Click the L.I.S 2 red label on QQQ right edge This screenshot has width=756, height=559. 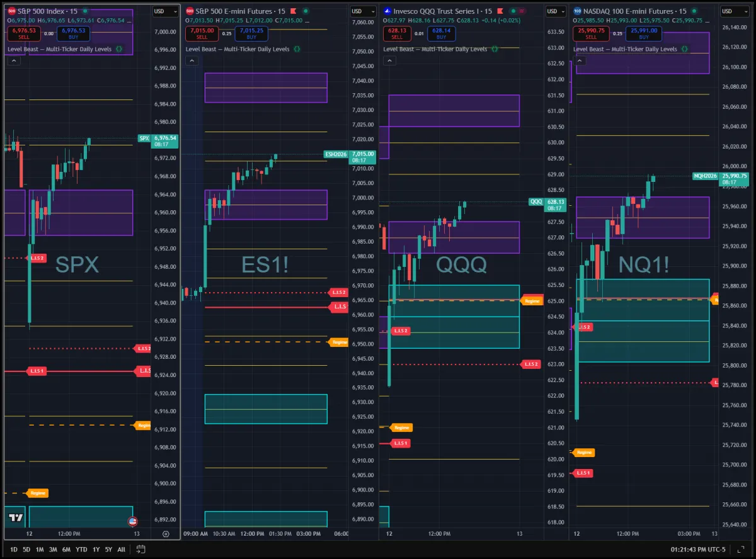tap(532, 364)
